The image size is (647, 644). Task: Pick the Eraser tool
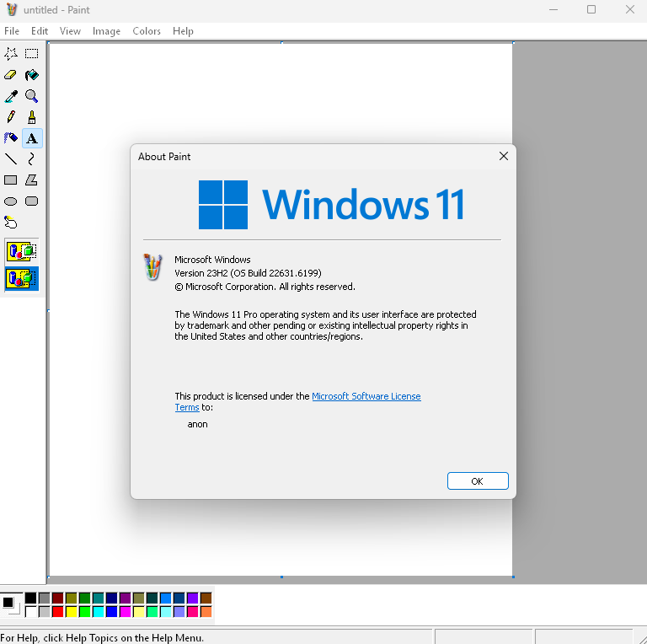tap(11, 75)
